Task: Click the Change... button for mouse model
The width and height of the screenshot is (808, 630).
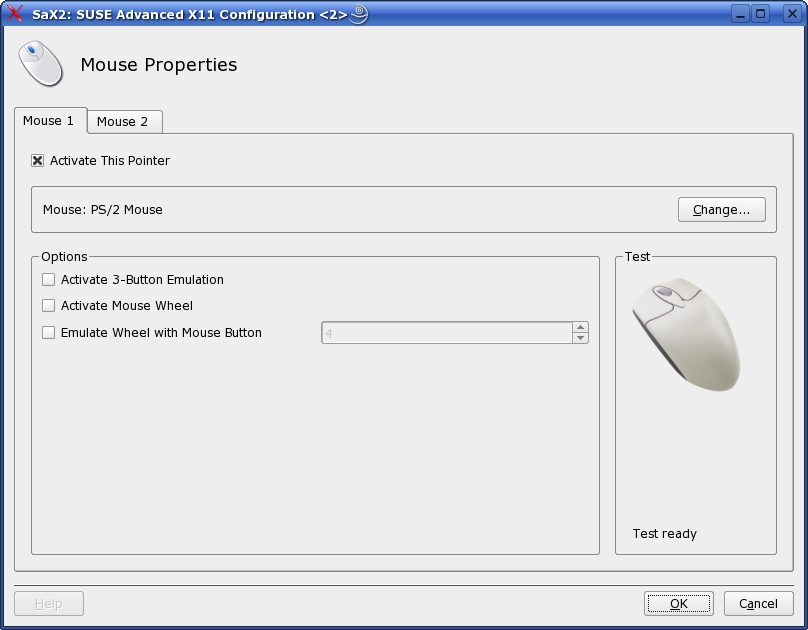Action: (x=721, y=210)
